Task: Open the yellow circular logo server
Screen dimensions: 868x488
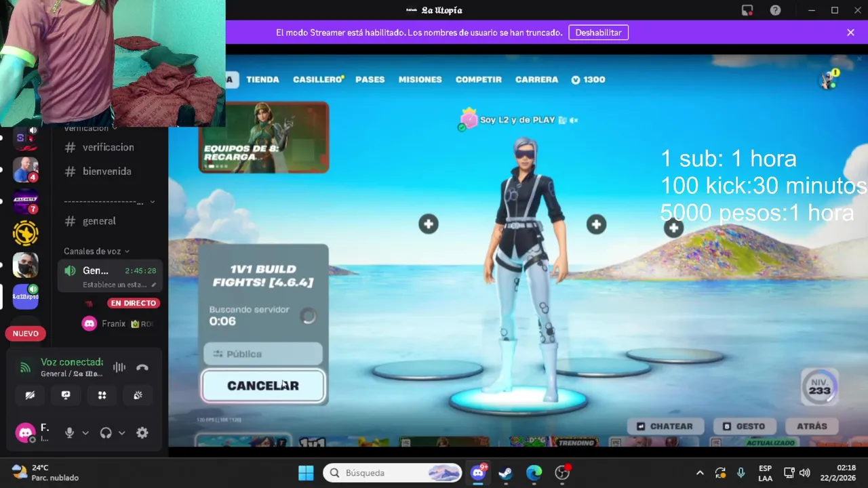Action: [26, 233]
